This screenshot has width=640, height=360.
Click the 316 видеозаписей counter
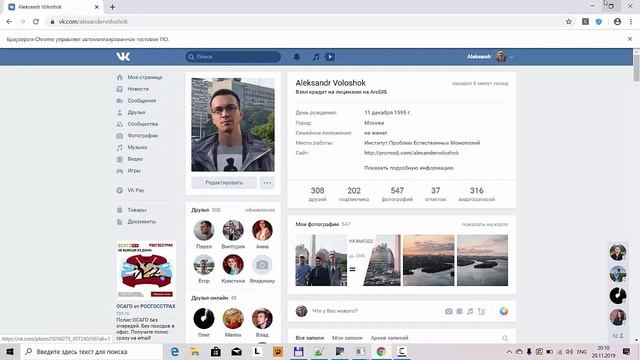pyautogui.click(x=477, y=194)
